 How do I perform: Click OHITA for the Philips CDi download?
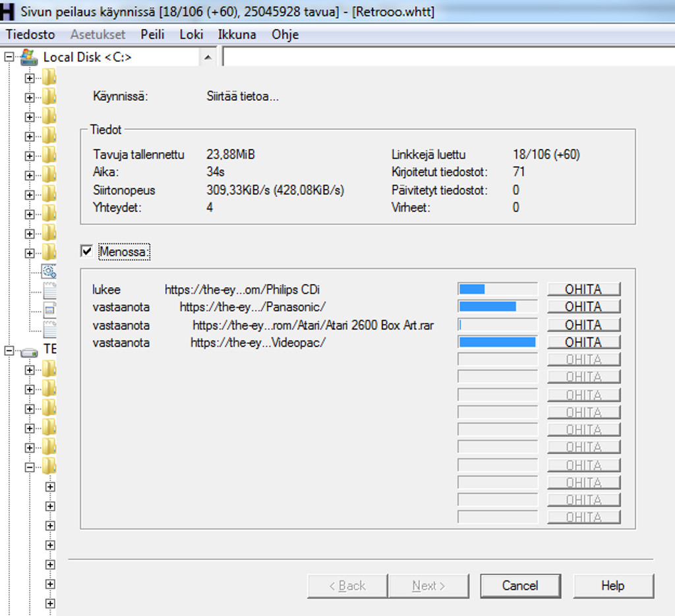coord(583,289)
